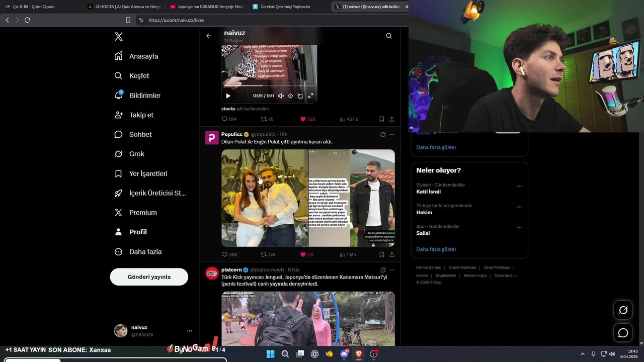644x362 pixels.
Task: Open İçerik Üreticisi Stüdyosu
Action: 150,193
